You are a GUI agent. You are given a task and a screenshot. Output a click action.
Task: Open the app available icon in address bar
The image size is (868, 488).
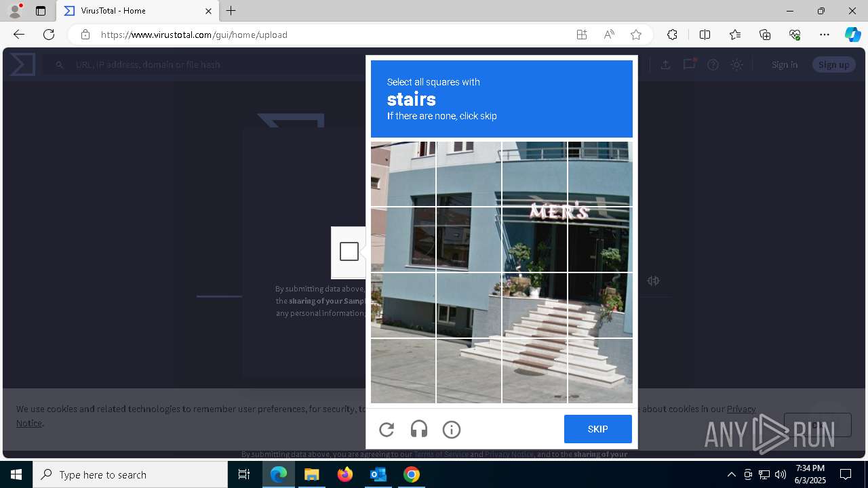[582, 35]
